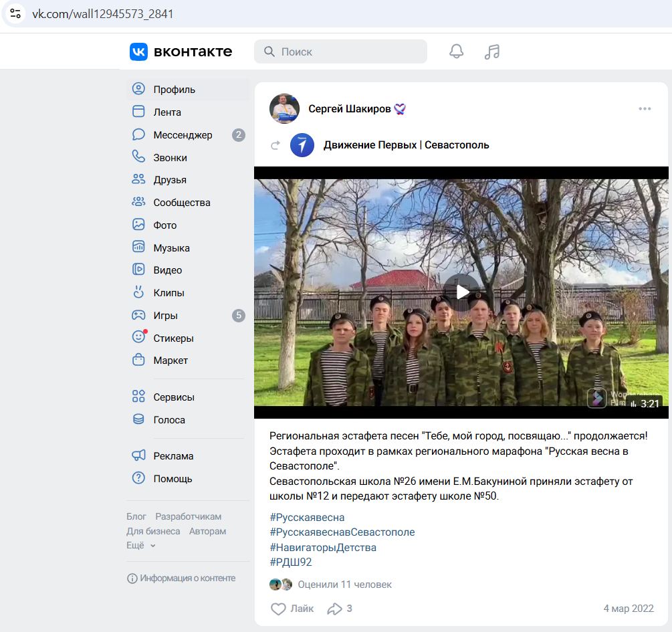Click the repost arrow indicator icon

pos(275,145)
